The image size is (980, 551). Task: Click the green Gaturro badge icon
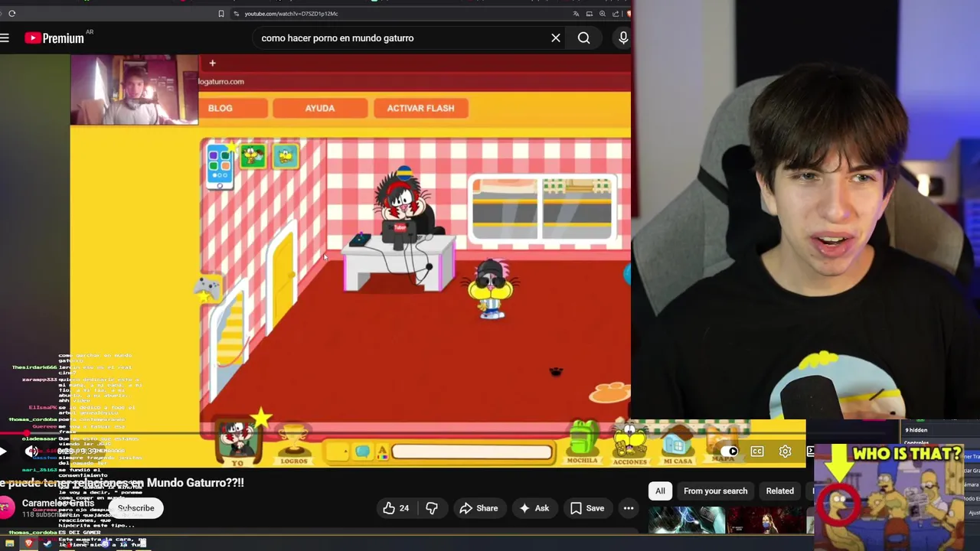[x=253, y=156]
